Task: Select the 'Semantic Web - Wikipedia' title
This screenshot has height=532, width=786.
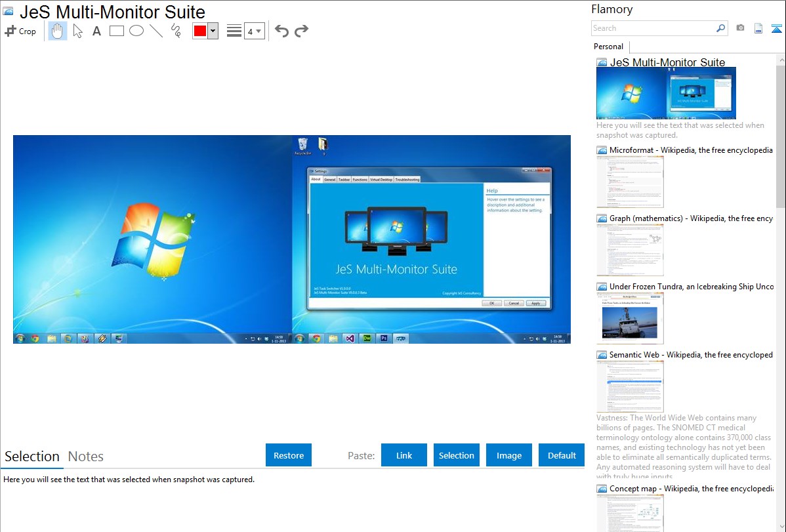Action: point(691,355)
